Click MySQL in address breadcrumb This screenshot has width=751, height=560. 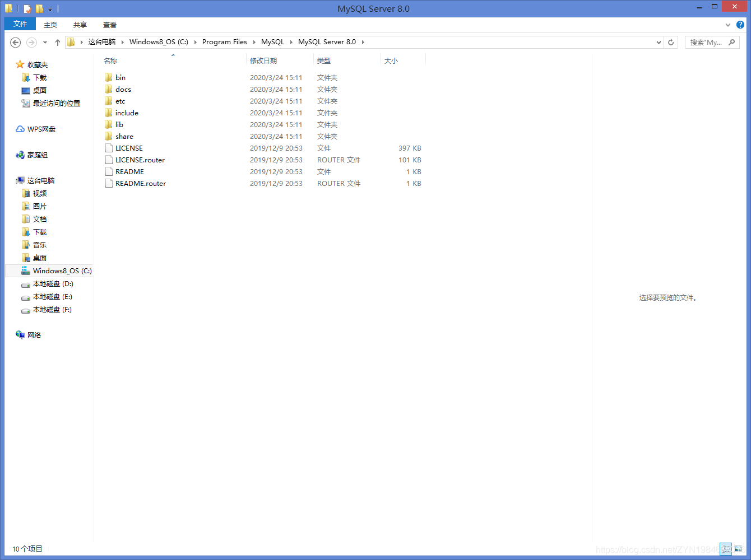[x=272, y=42]
